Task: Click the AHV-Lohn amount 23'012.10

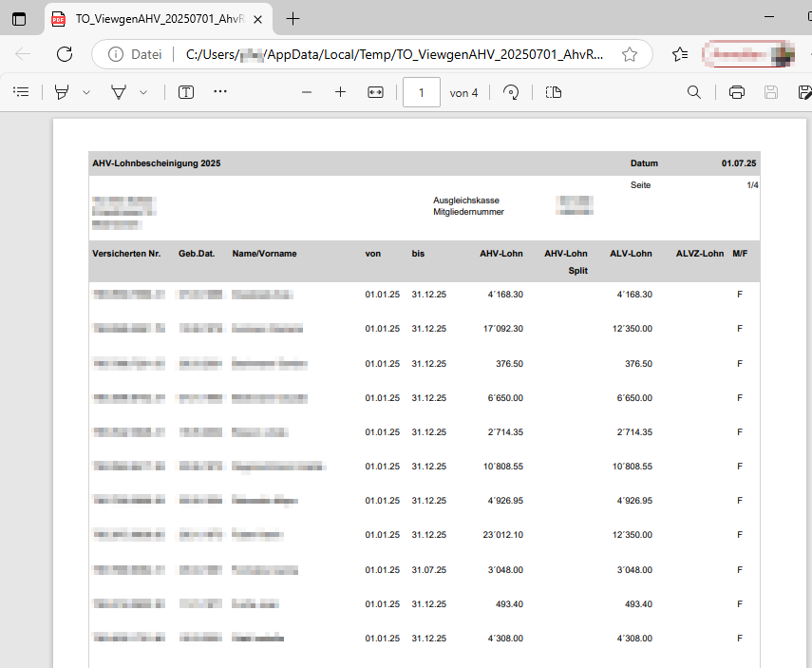Action: 503,535
